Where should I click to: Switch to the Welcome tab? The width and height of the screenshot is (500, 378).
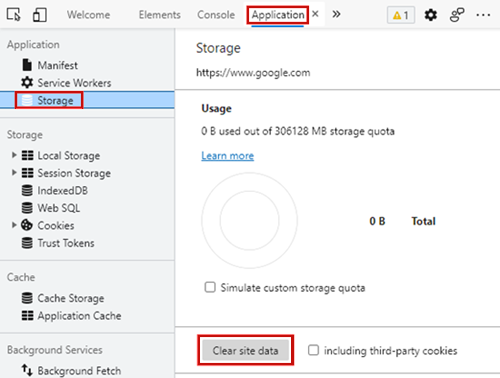(88, 15)
